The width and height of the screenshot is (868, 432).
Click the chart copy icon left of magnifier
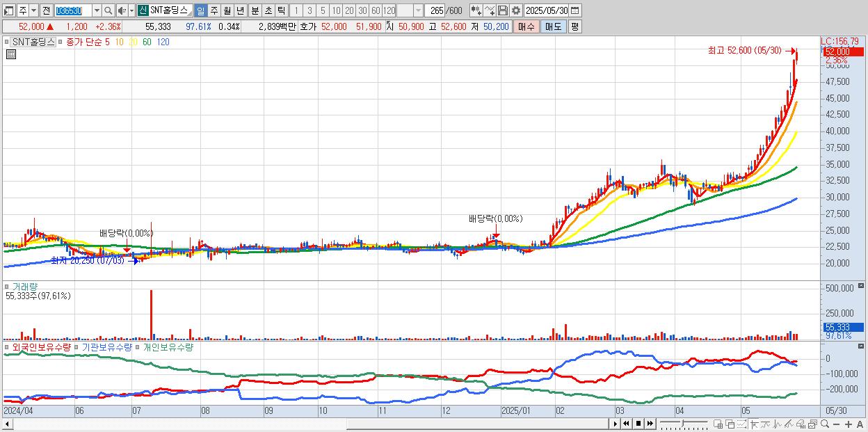pyautogui.click(x=813, y=424)
